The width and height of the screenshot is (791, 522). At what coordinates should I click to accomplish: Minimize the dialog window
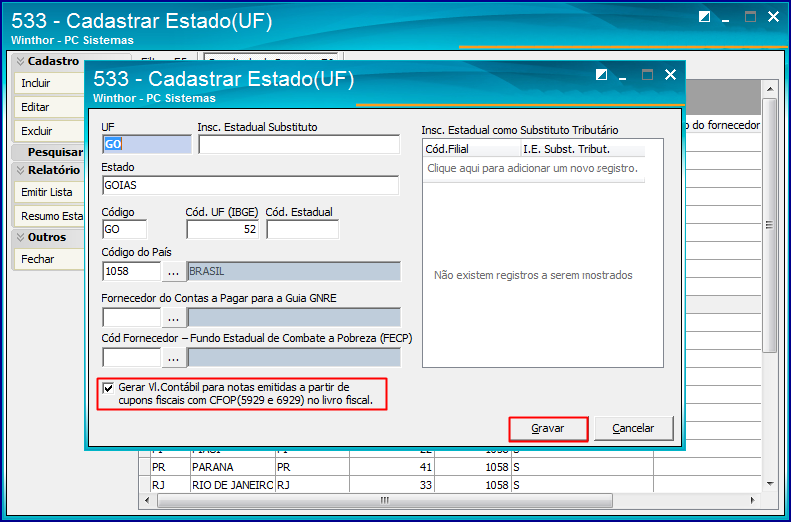tap(623, 77)
